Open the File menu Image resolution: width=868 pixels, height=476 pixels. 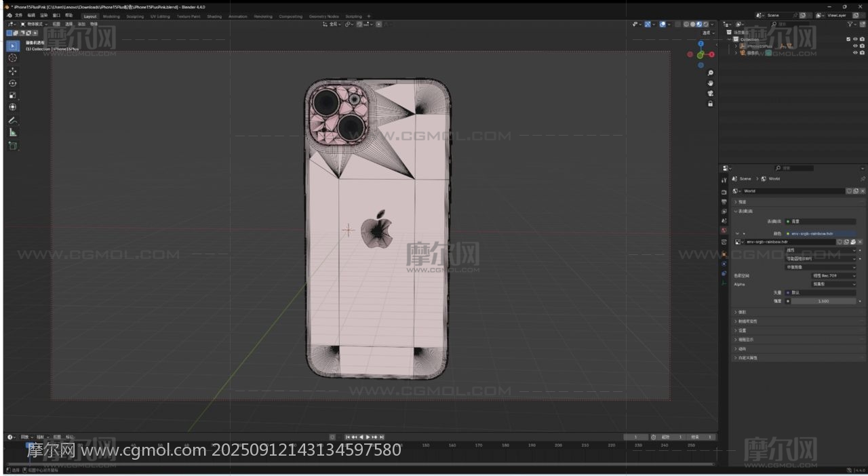[x=18, y=16]
